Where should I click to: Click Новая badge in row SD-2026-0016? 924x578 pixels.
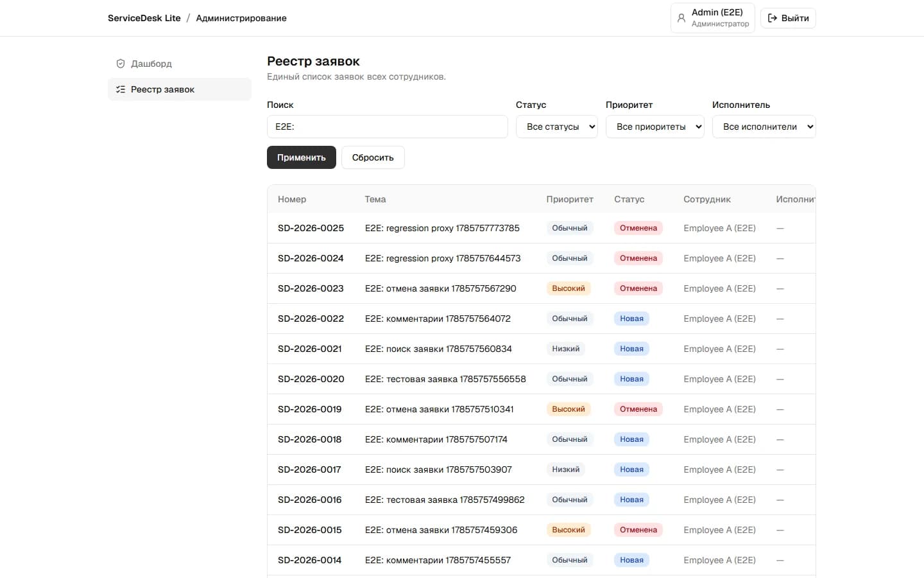pos(632,500)
